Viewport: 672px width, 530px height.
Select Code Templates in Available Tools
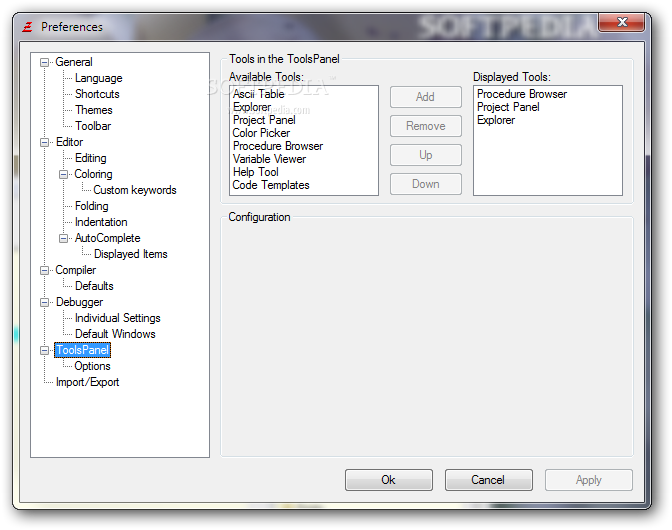pyautogui.click(x=271, y=185)
